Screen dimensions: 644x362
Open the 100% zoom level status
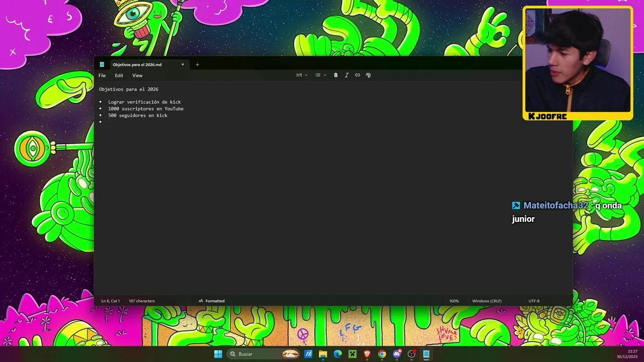[454, 301]
